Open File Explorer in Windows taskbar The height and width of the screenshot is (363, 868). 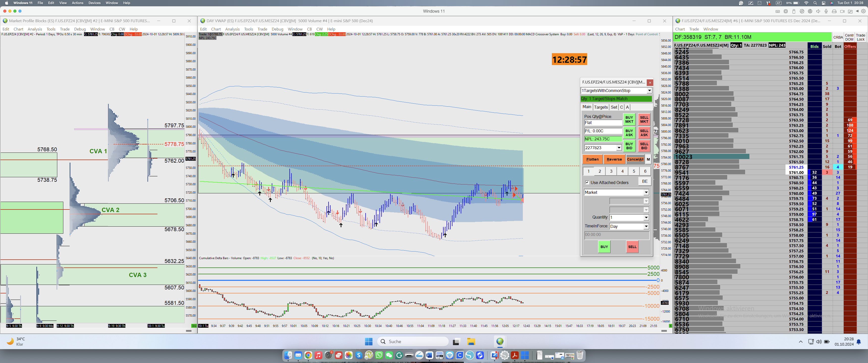[471, 342]
